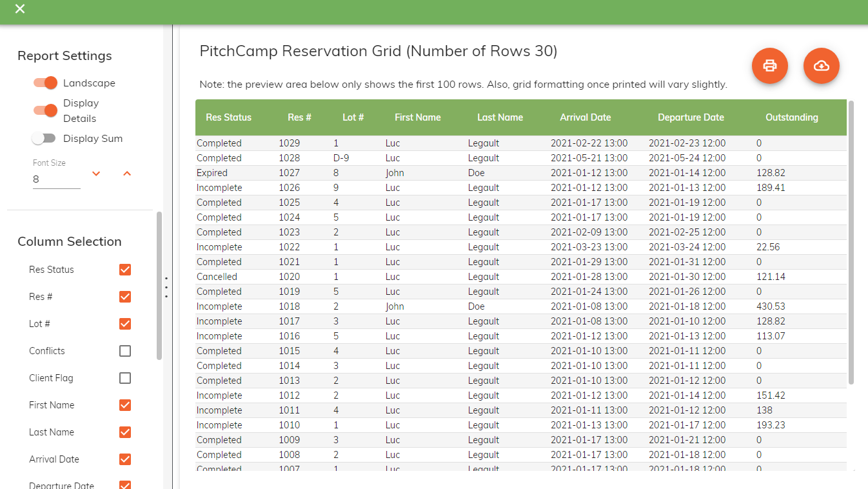
Task: Increase font size with the up chevron
Action: tap(127, 173)
